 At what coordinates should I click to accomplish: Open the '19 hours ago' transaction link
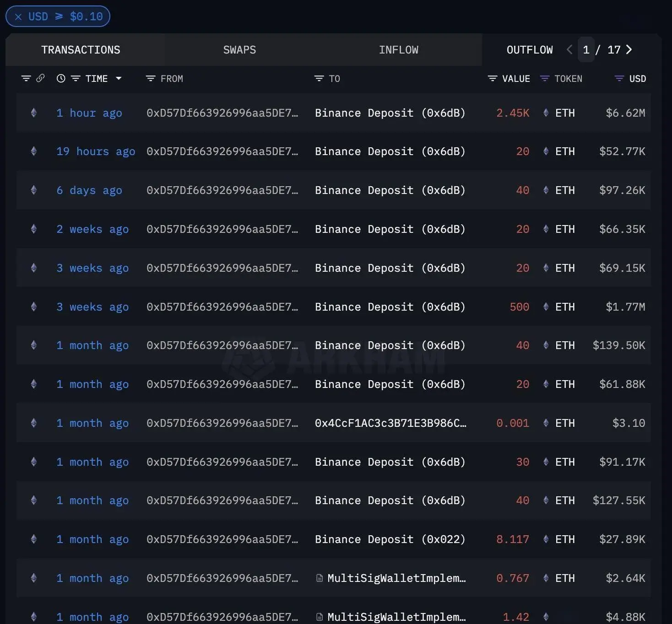(x=96, y=151)
